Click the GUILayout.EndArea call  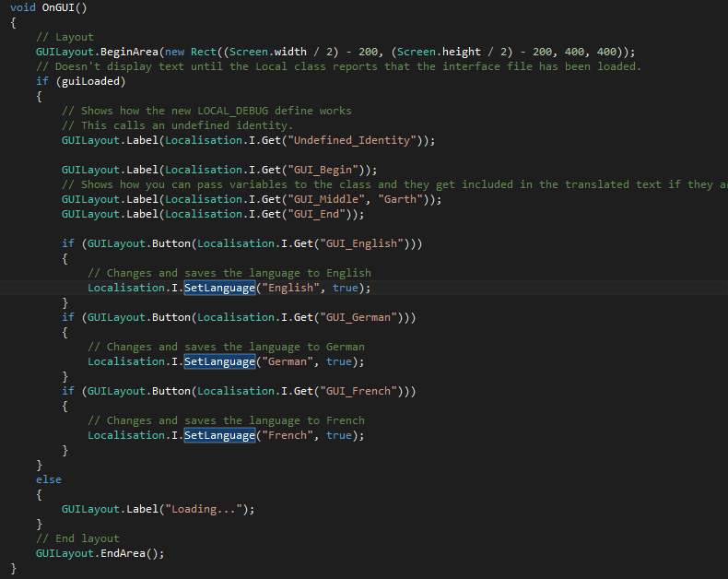coord(100,553)
